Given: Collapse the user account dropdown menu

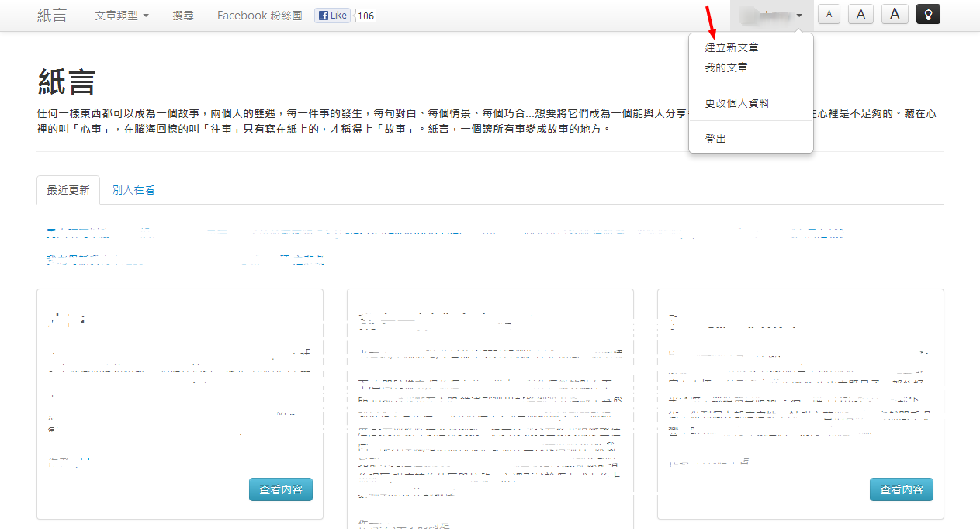Looking at the screenshot, I should pos(771,16).
